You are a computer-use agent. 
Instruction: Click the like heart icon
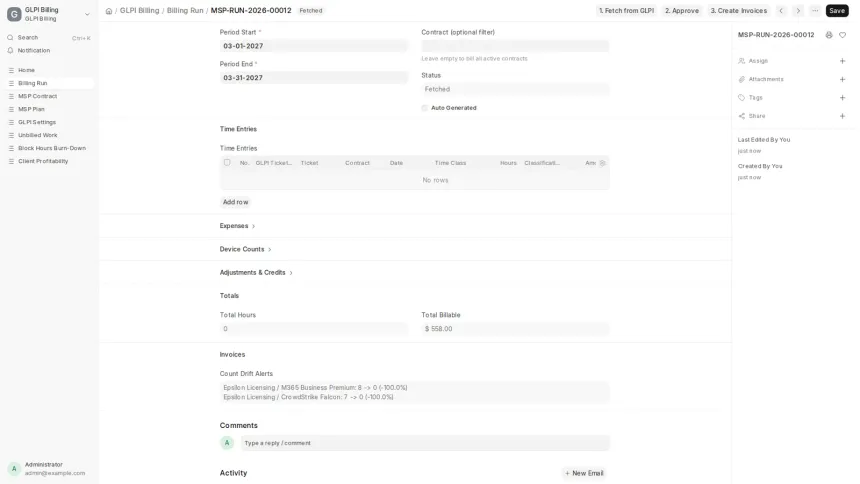(842, 35)
